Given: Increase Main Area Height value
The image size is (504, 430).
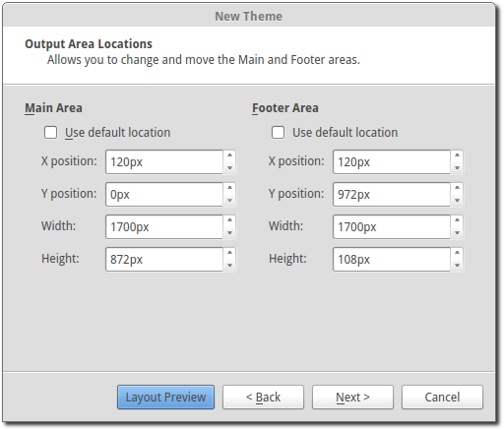Looking at the screenshot, I should pyautogui.click(x=229, y=253).
